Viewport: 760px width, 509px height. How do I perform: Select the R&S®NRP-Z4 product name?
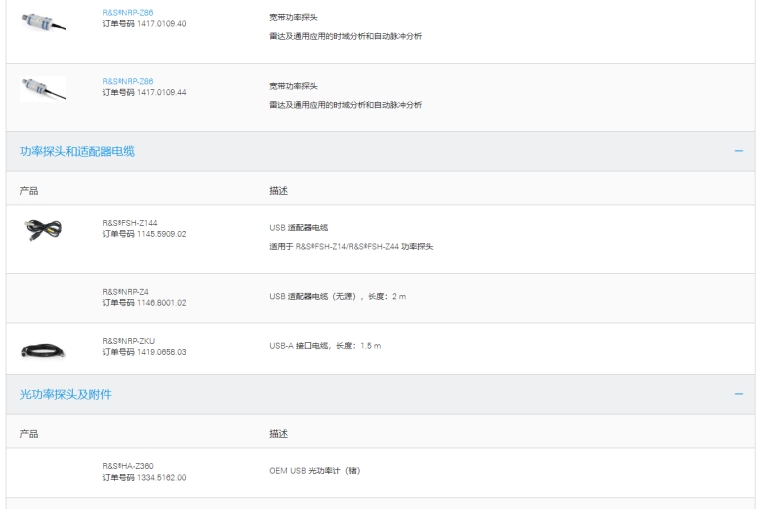pos(125,290)
